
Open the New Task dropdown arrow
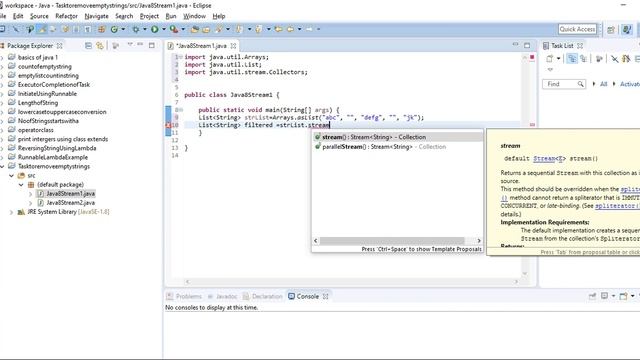(x=558, y=59)
